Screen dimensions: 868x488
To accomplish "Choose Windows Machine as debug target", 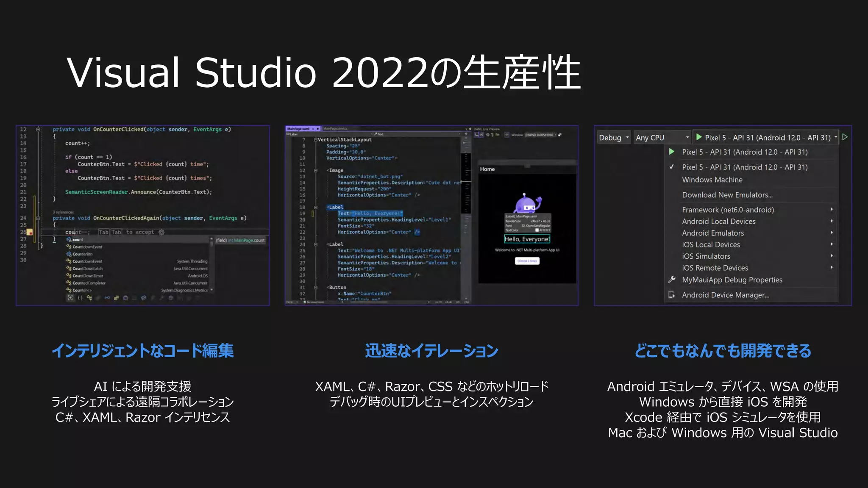I will point(751,180).
